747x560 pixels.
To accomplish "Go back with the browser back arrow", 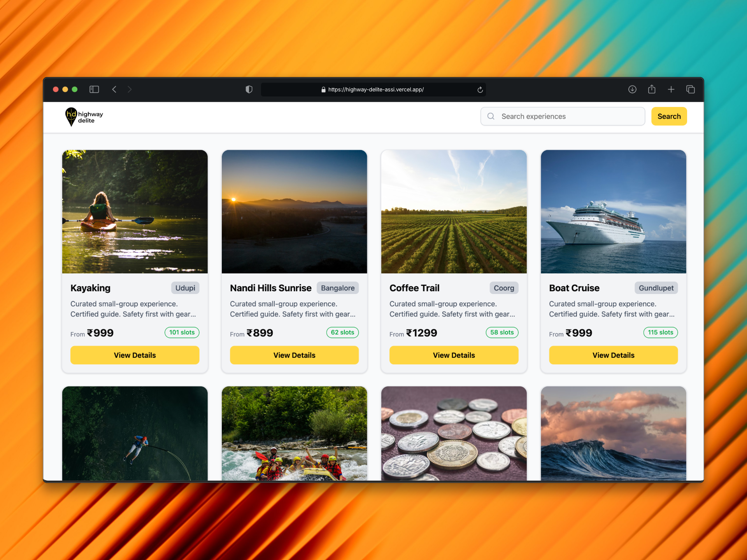I will (114, 89).
